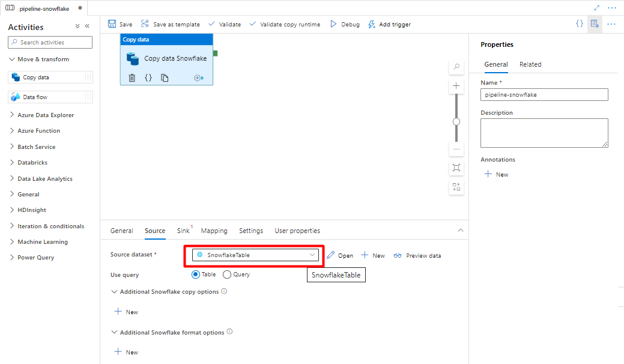The image size is (624, 364).
Task: Start Debug run
Action: click(x=345, y=24)
